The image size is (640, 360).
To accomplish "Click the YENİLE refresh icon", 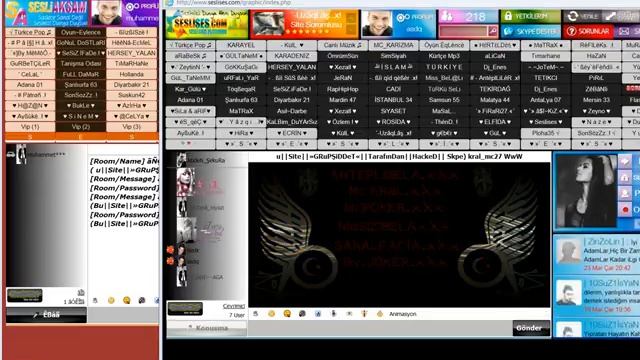I will (x=573, y=16).
